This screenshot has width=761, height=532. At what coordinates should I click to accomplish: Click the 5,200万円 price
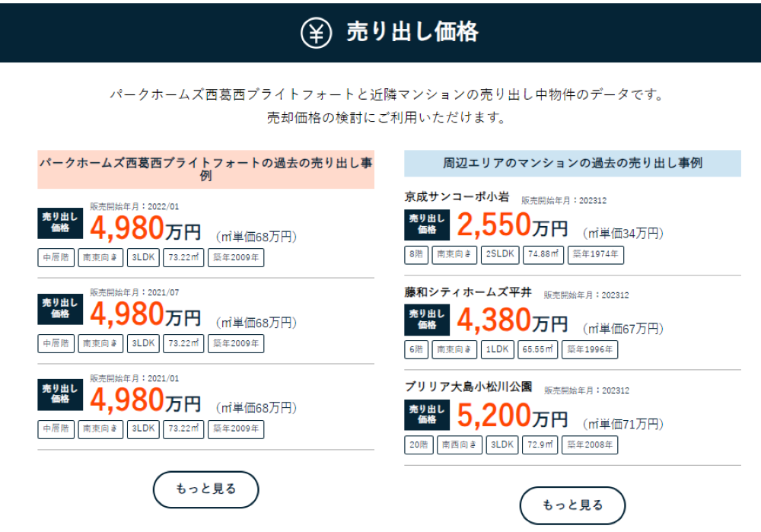(512, 416)
